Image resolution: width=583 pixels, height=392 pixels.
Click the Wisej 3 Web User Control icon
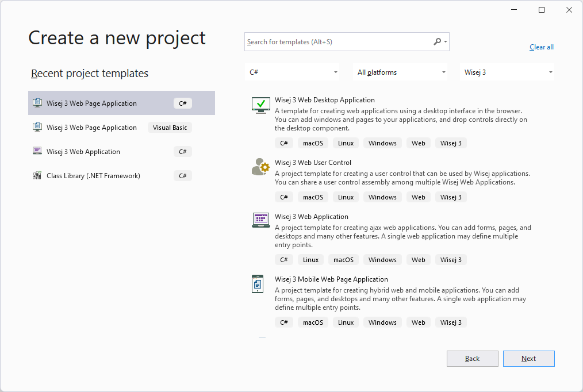pyautogui.click(x=260, y=167)
